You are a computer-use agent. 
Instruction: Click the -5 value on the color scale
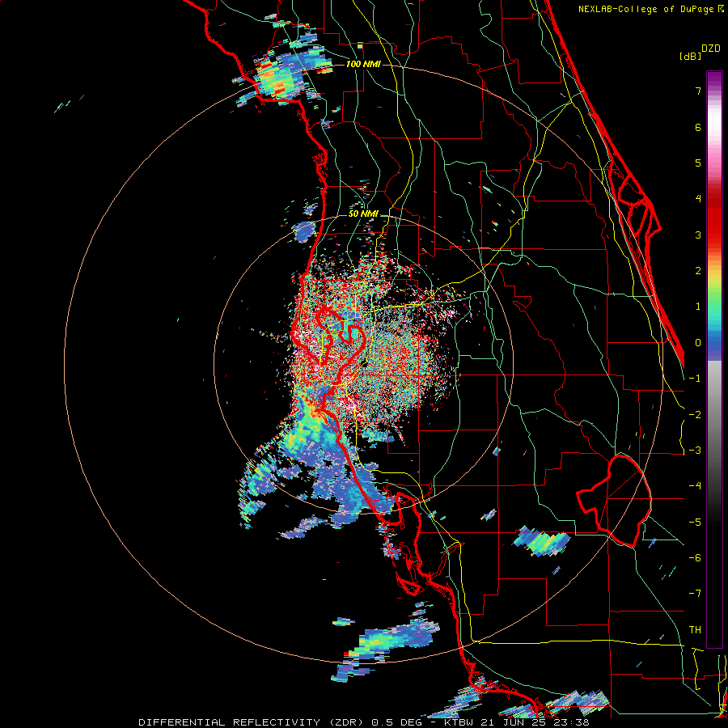coord(695,522)
